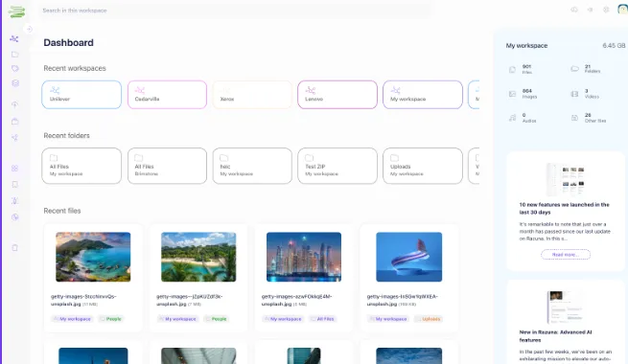Click the megaphone icon in the top bar

590,10
